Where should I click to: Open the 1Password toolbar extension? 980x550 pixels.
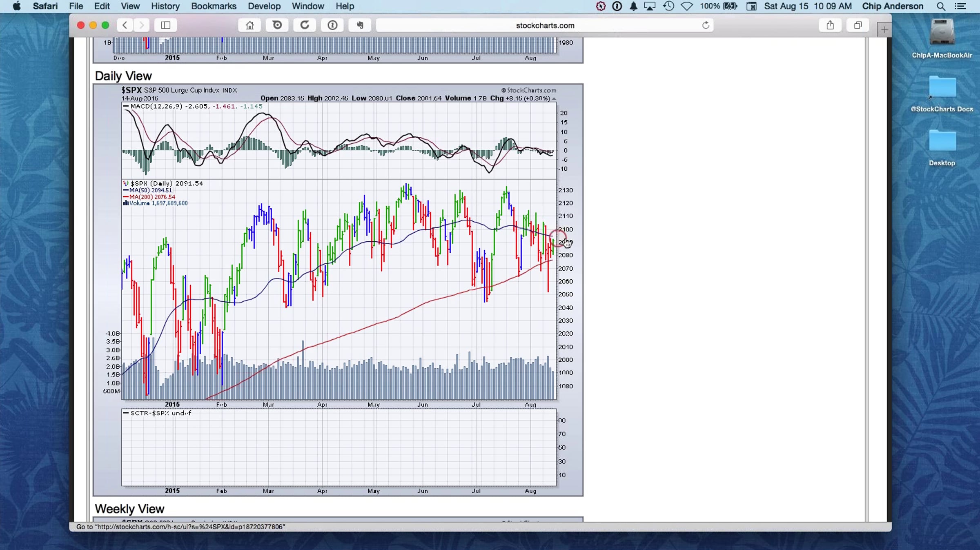click(332, 25)
